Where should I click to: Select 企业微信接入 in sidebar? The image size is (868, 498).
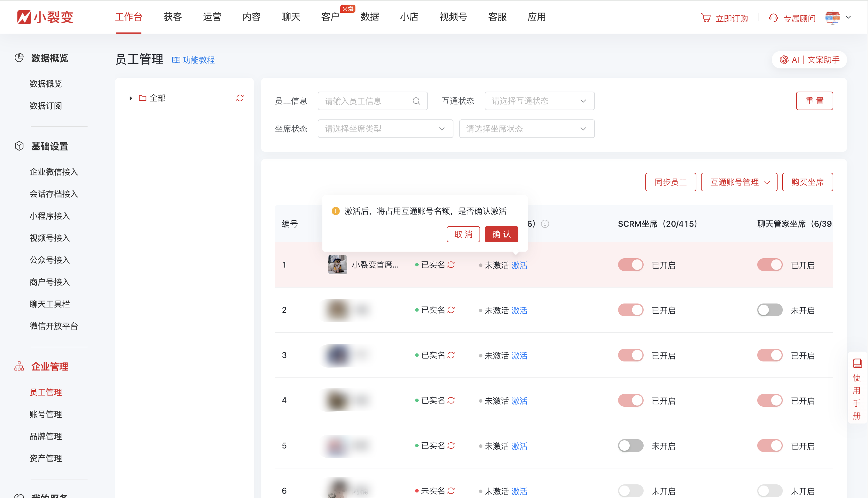(54, 172)
